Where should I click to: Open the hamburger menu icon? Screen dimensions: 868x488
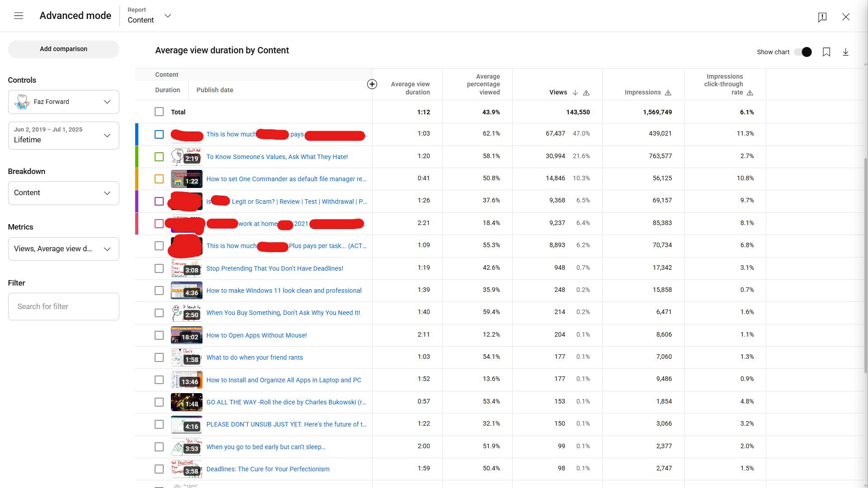point(19,16)
